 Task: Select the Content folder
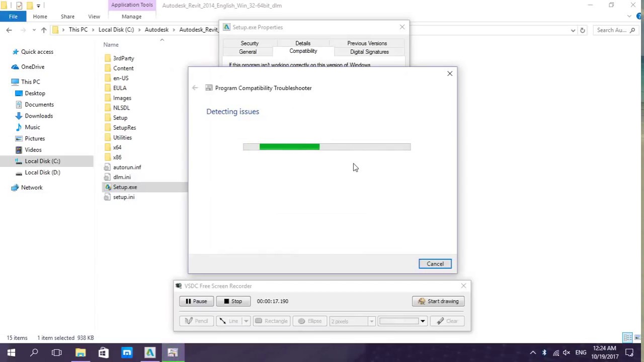tap(123, 68)
